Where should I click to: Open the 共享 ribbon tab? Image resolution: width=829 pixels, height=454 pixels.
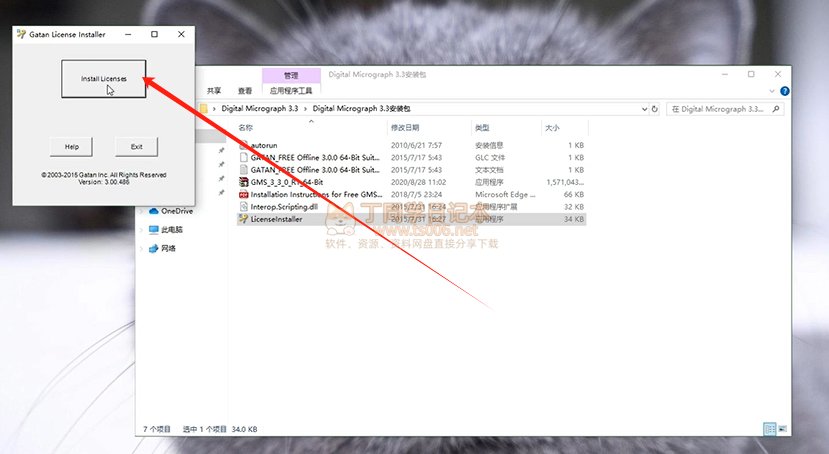[x=214, y=91]
